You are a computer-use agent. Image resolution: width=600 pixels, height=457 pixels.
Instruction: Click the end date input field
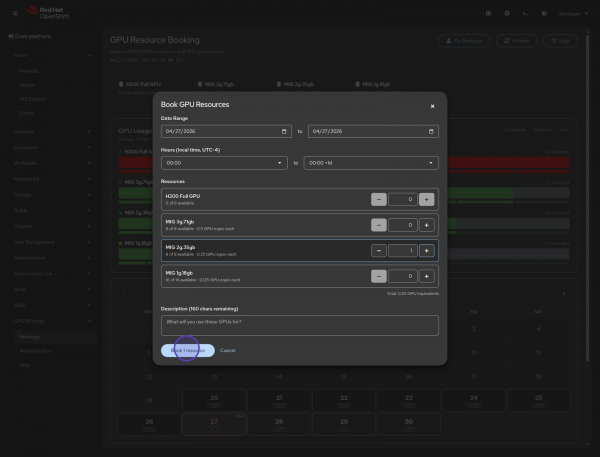coord(373,131)
